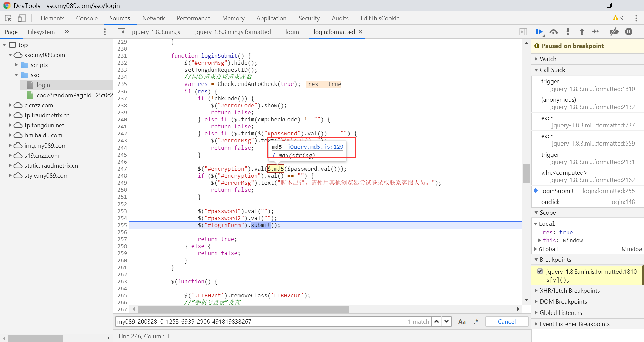Switch to the Filesystem navigator tab
Screen dimensions: 644x342
(x=41, y=32)
